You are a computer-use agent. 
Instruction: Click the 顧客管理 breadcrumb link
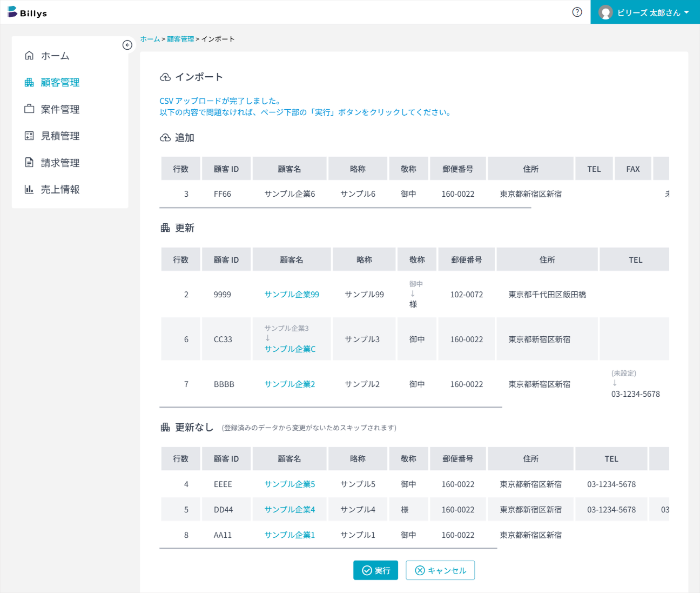pos(180,39)
